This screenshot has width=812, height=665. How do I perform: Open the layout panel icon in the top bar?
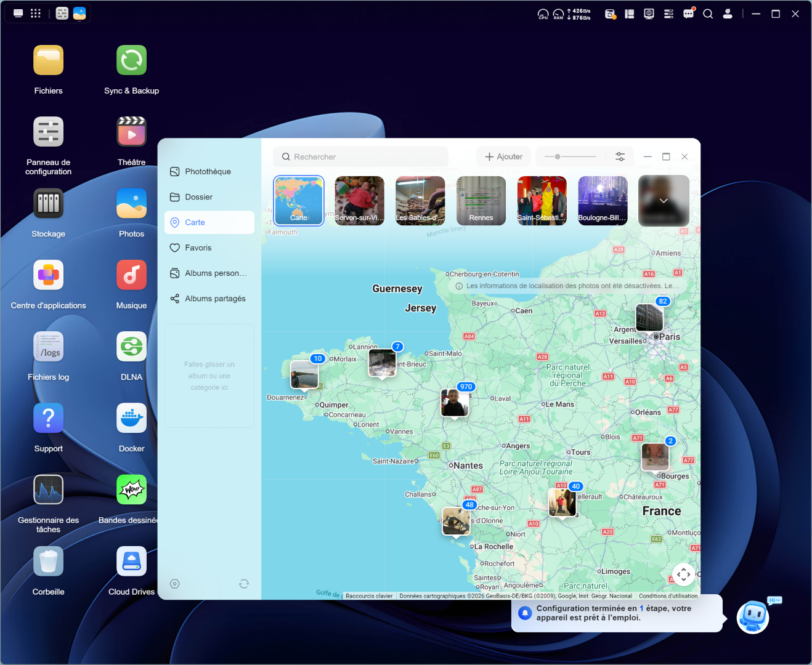(630, 14)
